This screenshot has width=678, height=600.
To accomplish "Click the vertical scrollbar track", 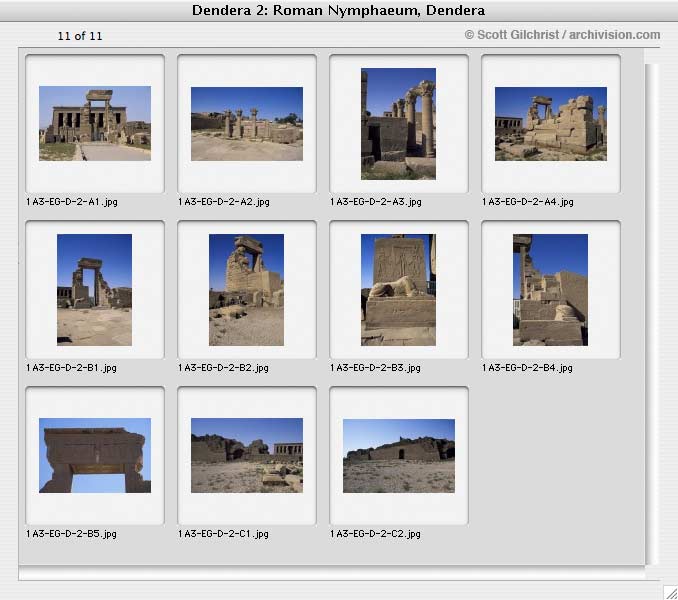I will pyautogui.click(x=652, y=313).
